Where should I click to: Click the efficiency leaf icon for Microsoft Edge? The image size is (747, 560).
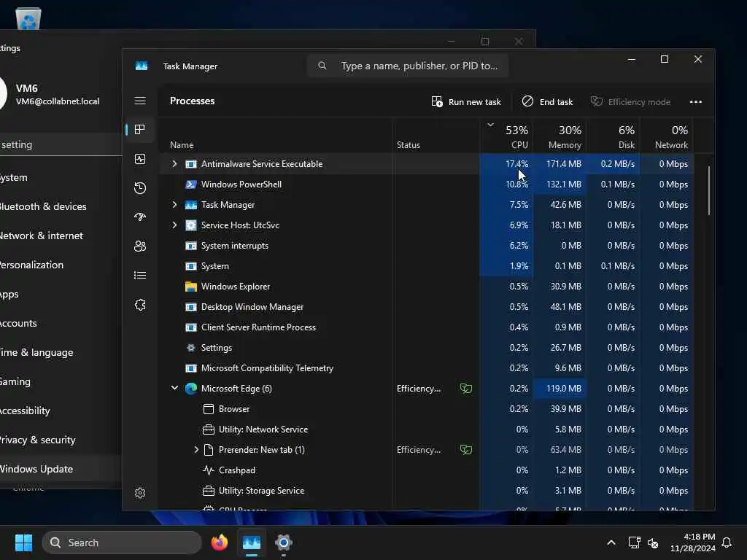click(x=466, y=389)
